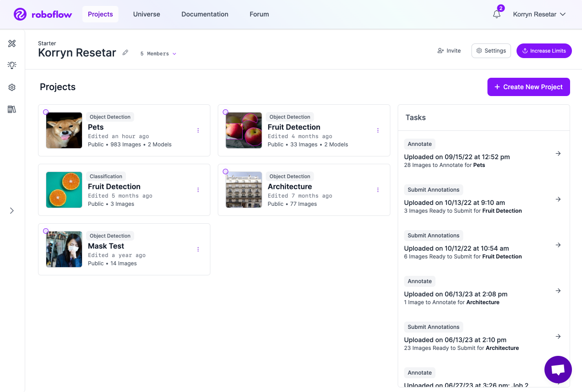Open the 1 Image Architecture task arrow

pos(558,291)
